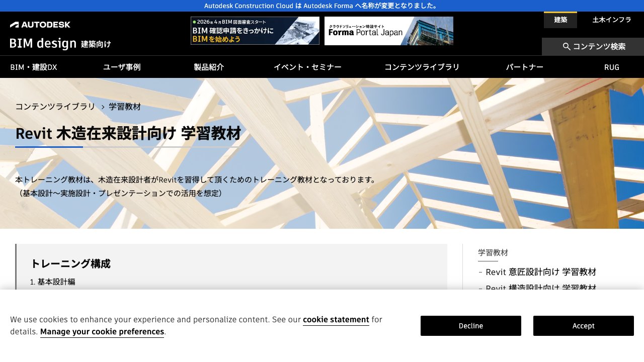
Task: Click the Autodesk Forma rename announcement bar
Action: 322,6
